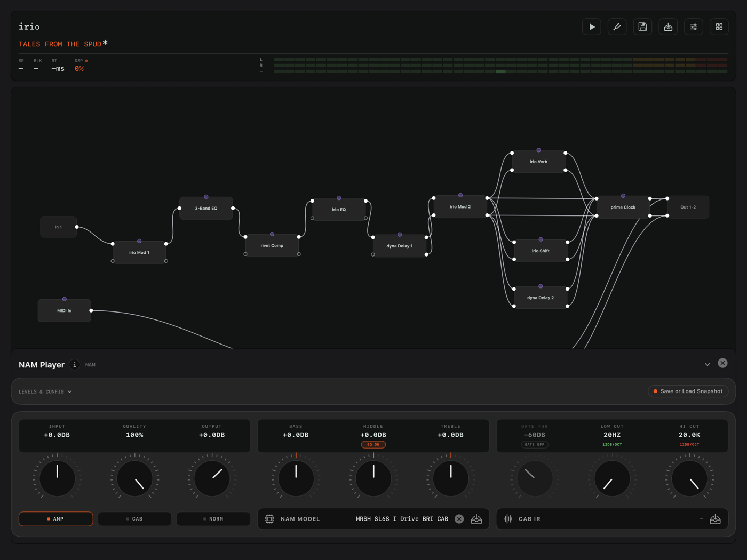Click the Hi Cut knob
This screenshot has height=560, width=747.
click(689, 478)
